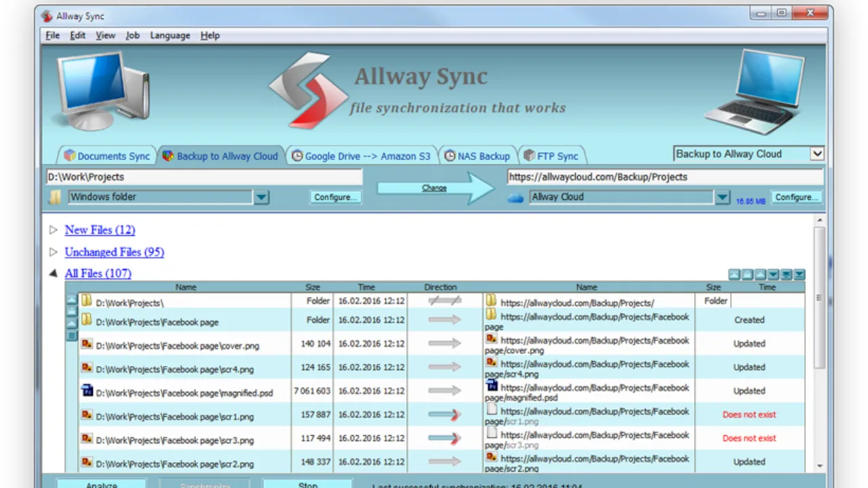The width and height of the screenshot is (868, 488).
Task: Click the clock icon on NAS Backup tab
Action: 450,156
